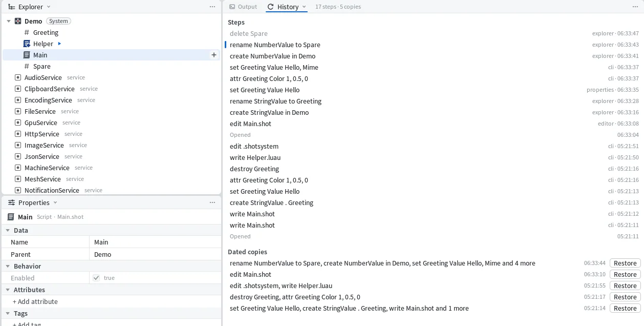Click the Name input field showing Main

[x=155, y=242]
